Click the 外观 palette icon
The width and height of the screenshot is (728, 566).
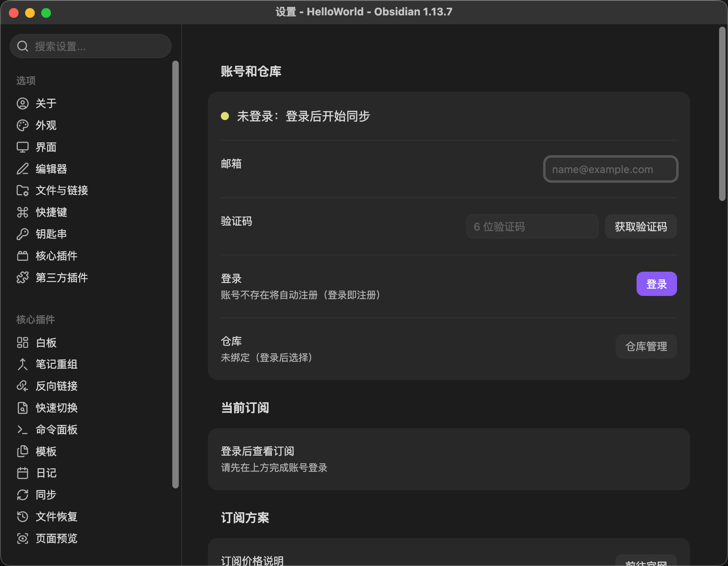coord(23,125)
